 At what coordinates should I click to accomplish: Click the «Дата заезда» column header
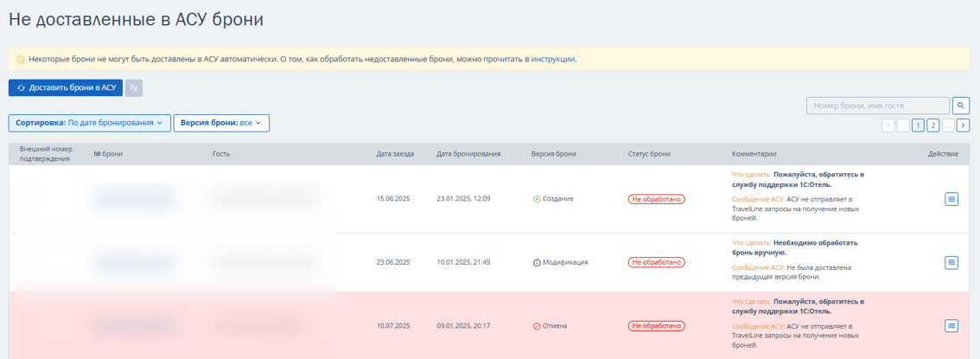[395, 154]
